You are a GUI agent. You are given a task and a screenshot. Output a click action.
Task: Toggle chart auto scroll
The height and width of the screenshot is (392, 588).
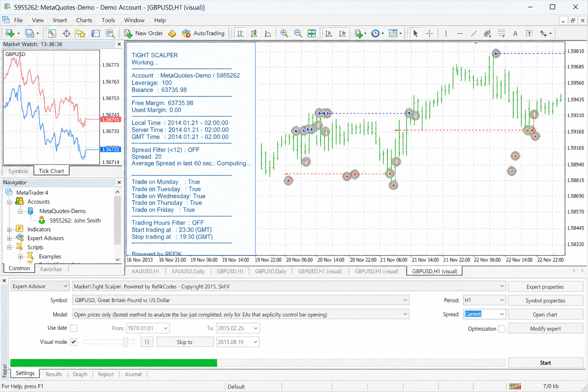[328, 33]
